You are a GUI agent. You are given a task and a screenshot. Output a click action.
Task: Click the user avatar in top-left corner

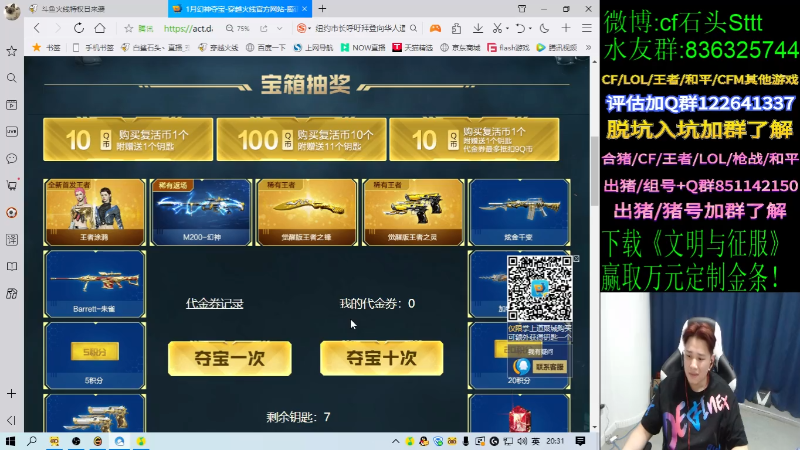12,11
